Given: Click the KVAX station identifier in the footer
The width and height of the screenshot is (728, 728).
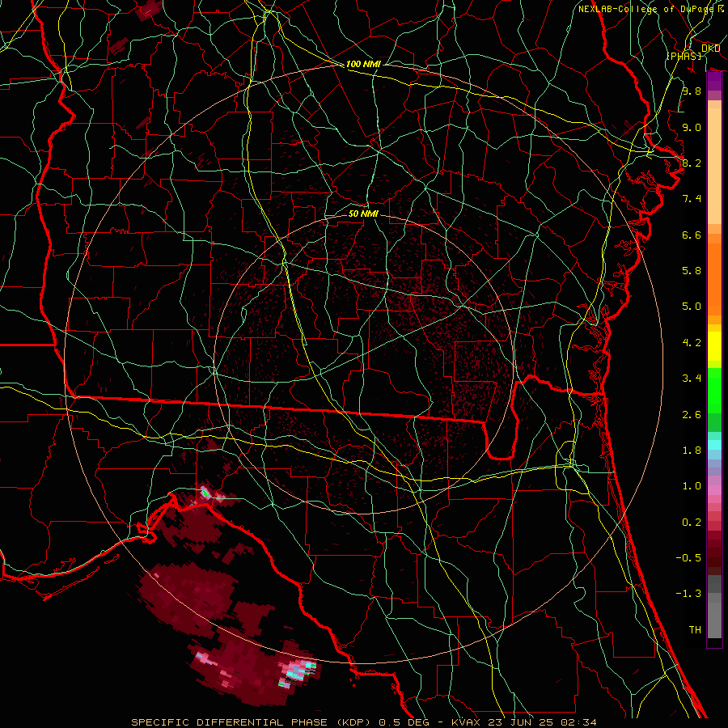Looking at the screenshot, I should [466, 722].
